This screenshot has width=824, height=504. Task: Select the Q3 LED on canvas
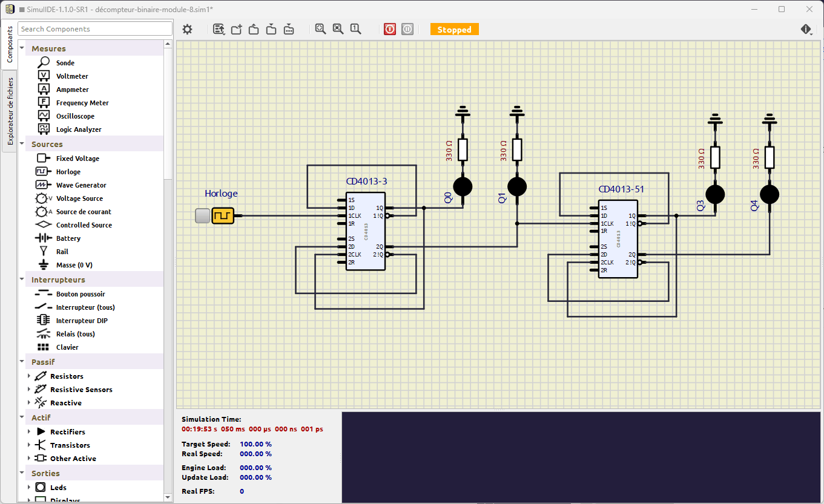click(x=715, y=194)
